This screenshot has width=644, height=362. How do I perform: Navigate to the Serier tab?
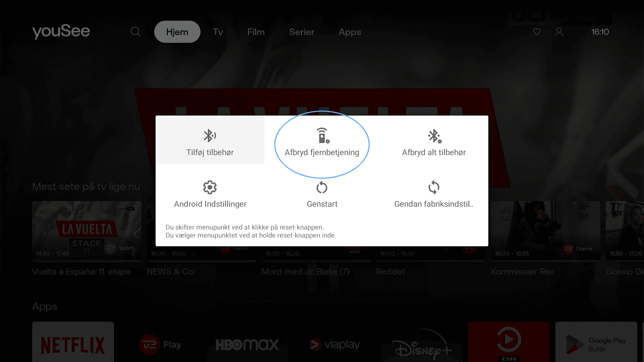click(x=302, y=32)
